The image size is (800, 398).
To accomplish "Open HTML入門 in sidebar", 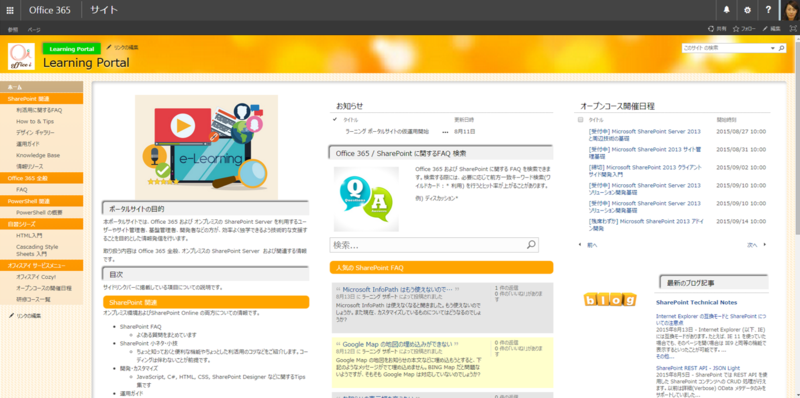I will (x=29, y=235).
